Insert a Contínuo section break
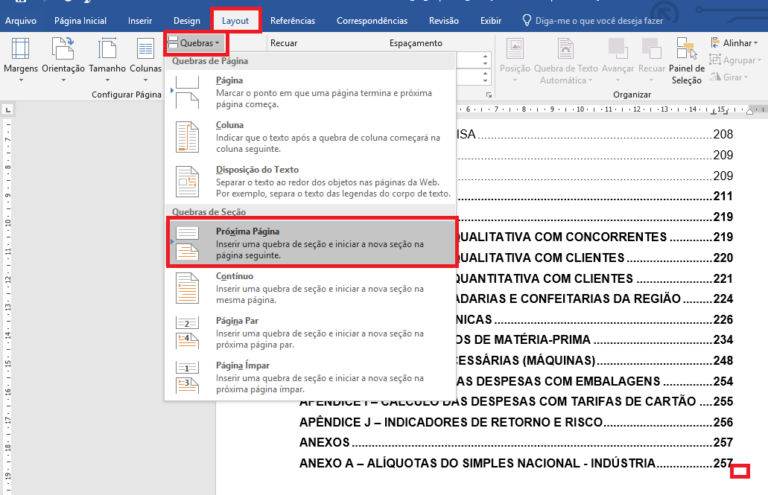Screen dimensions: 768x495 point(311,288)
